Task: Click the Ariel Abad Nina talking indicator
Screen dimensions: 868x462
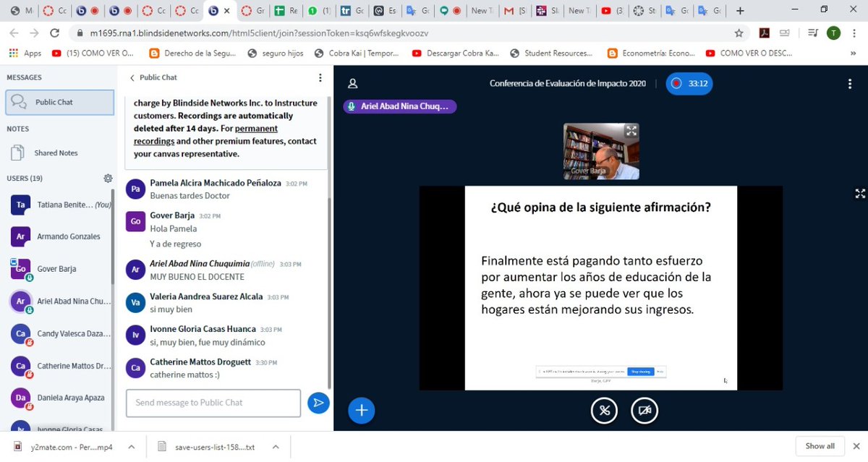Action: (x=400, y=106)
